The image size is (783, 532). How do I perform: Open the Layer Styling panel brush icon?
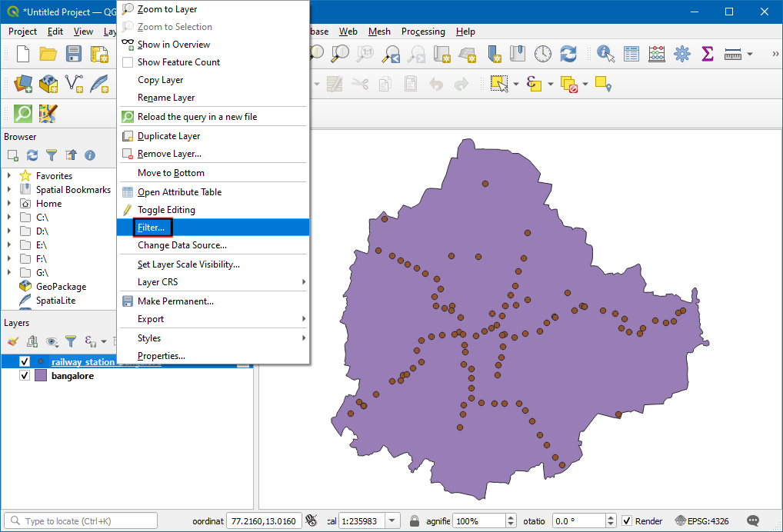pos(13,341)
